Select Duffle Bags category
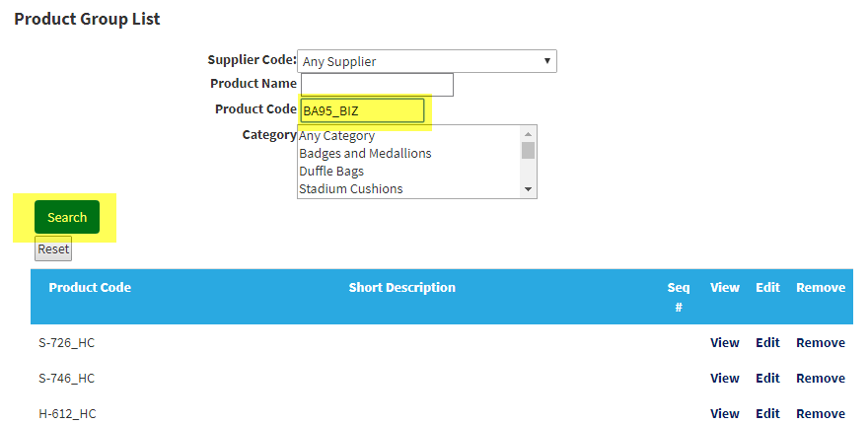Screen dimensions: 868x424 coord(409,171)
